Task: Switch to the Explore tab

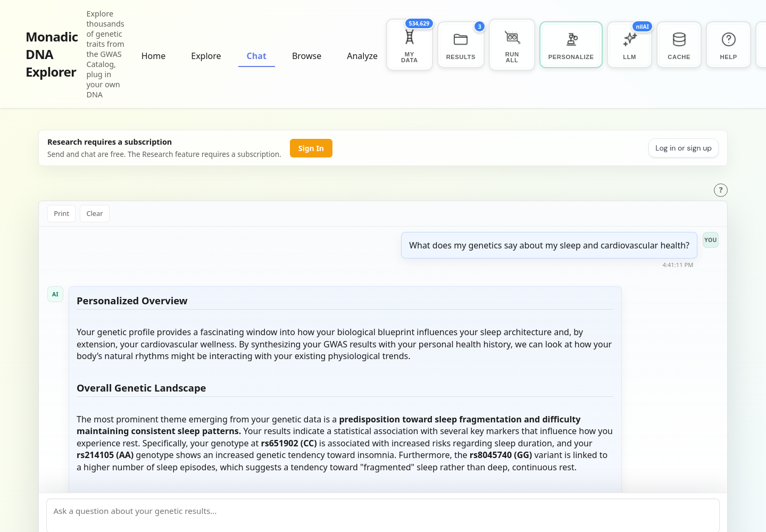Action: (206, 56)
